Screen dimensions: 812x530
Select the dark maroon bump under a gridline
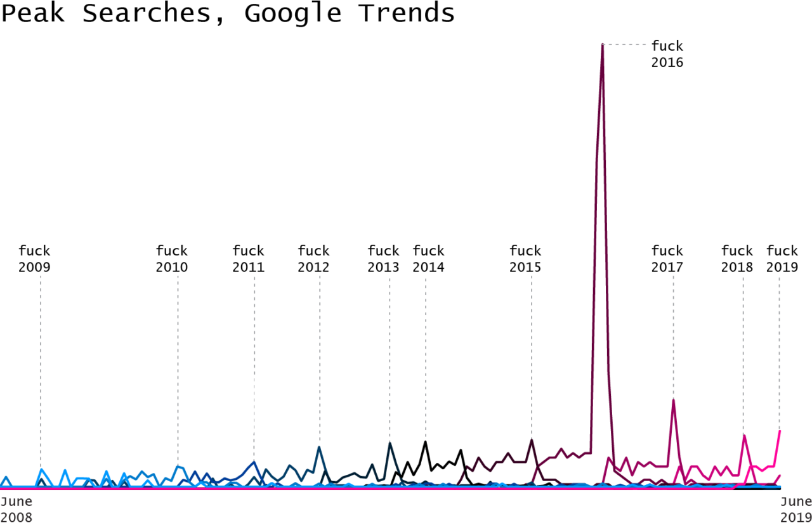[x=532, y=441]
